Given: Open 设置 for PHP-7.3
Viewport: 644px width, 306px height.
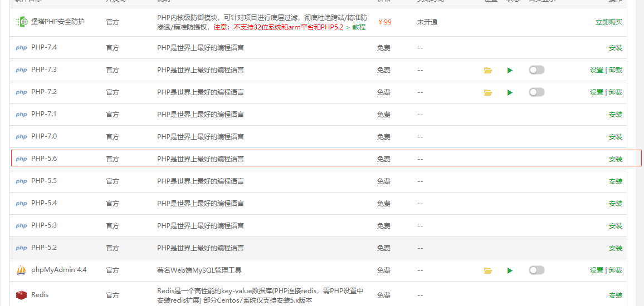Looking at the screenshot, I should pos(597,70).
